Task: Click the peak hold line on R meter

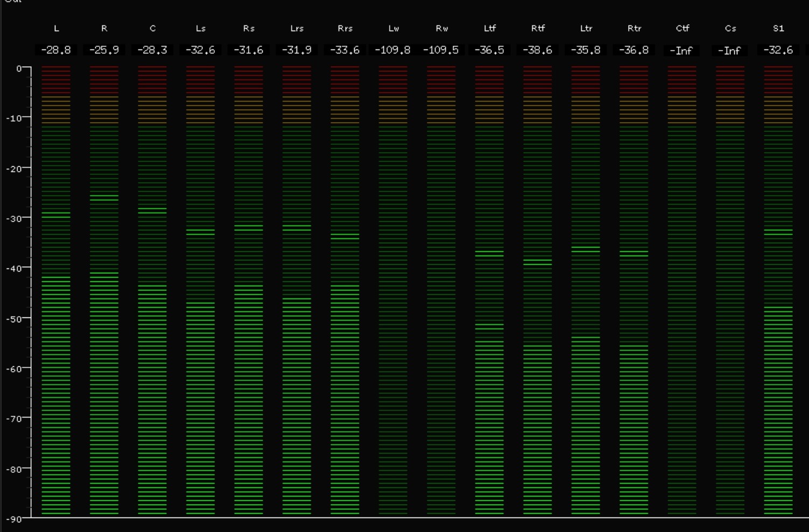Action: [104, 198]
